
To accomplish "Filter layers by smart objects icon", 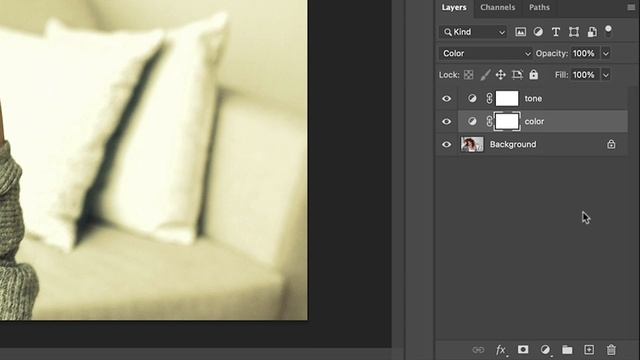I will pos(592,32).
